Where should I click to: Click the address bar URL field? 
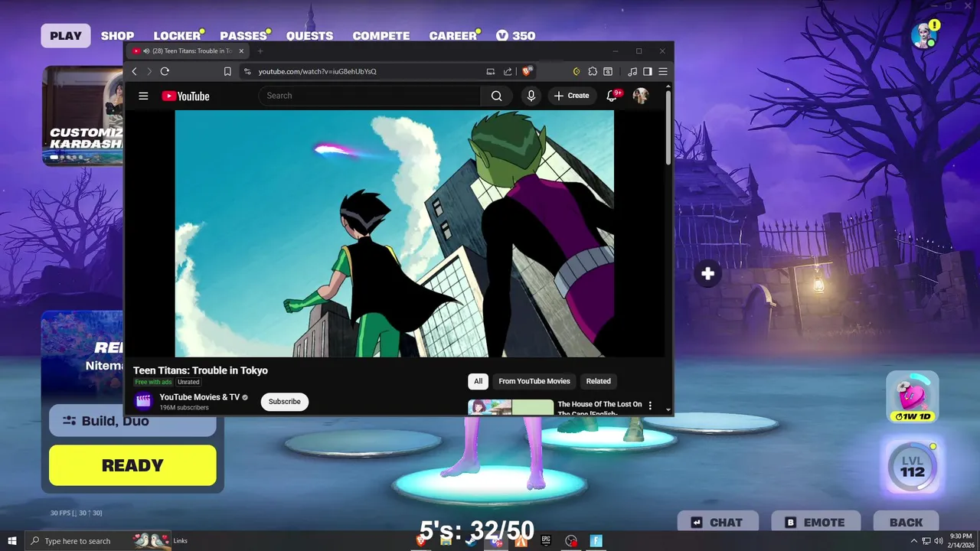(367, 71)
